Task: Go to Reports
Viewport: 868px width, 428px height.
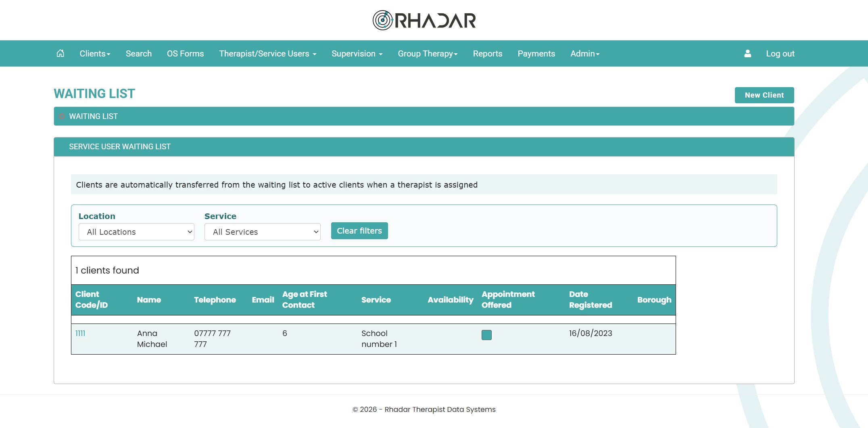Action: [488, 54]
